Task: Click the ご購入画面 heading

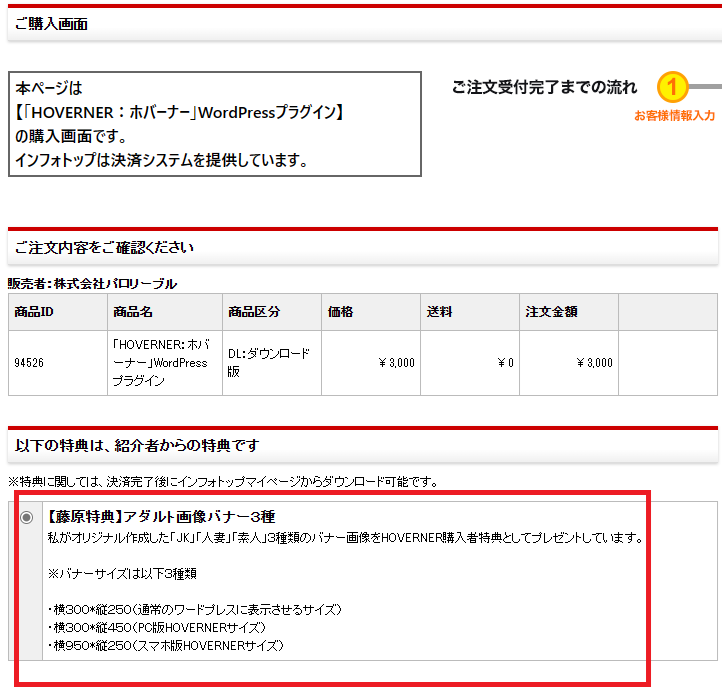Action: click(x=51, y=24)
